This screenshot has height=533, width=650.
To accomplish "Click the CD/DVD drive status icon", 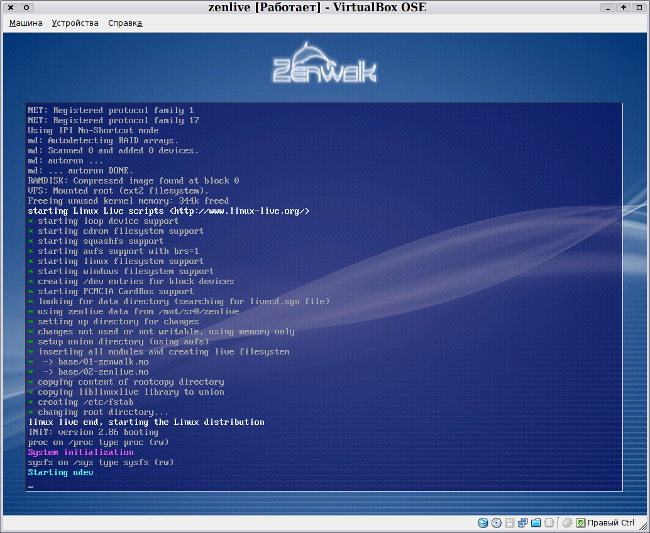I will click(496, 523).
